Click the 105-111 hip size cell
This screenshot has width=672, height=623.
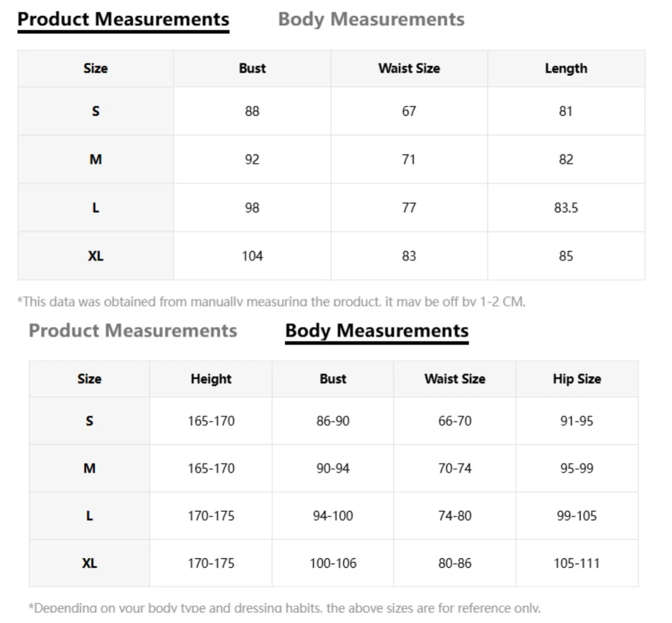(577, 564)
